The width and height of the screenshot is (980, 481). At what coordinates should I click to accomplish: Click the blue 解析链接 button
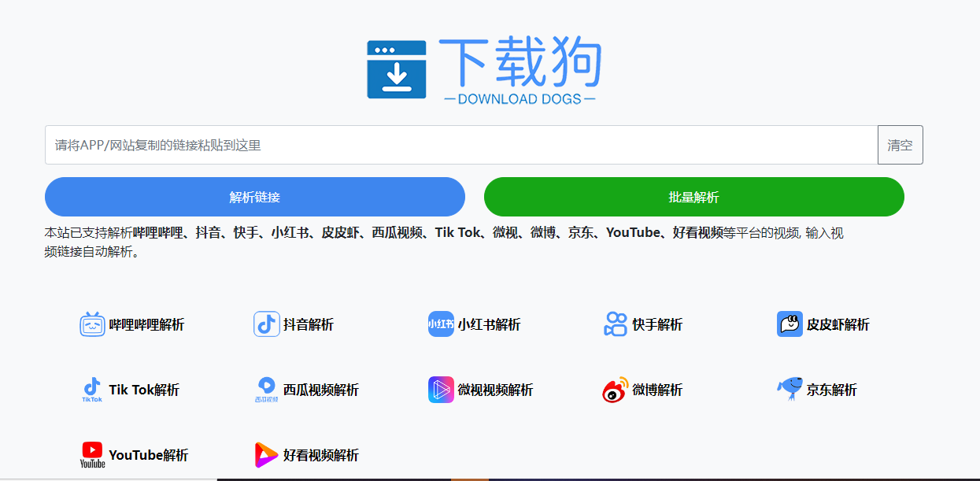tap(255, 197)
